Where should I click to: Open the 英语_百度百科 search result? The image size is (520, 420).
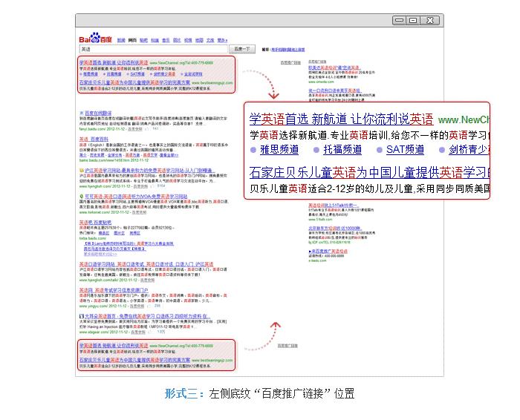(x=94, y=139)
